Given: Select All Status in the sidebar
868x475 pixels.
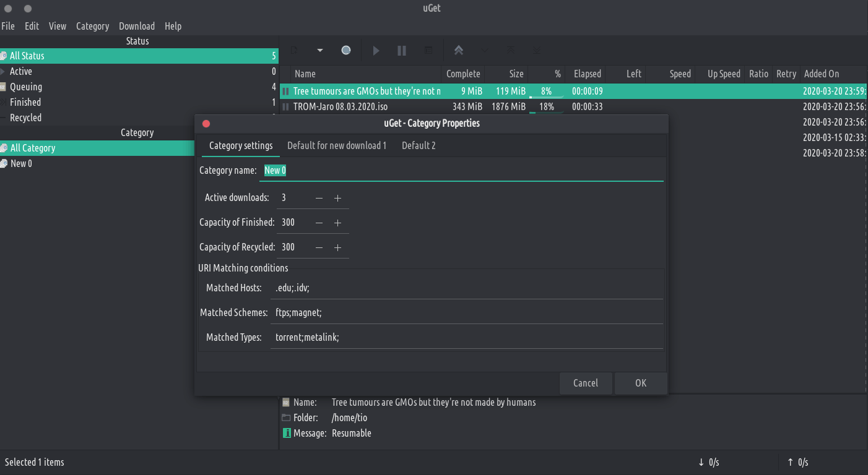Looking at the screenshot, I should [x=139, y=56].
